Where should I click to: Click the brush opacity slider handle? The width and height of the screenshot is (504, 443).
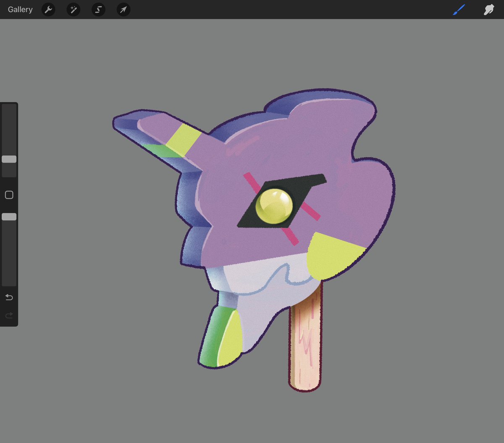click(9, 216)
